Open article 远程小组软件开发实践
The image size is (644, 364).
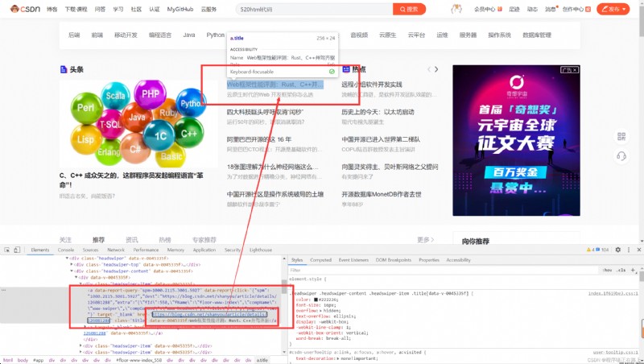tap(372, 85)
